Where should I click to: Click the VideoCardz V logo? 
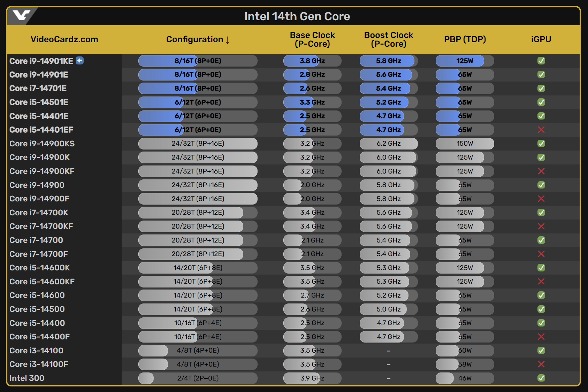point(21,16)
